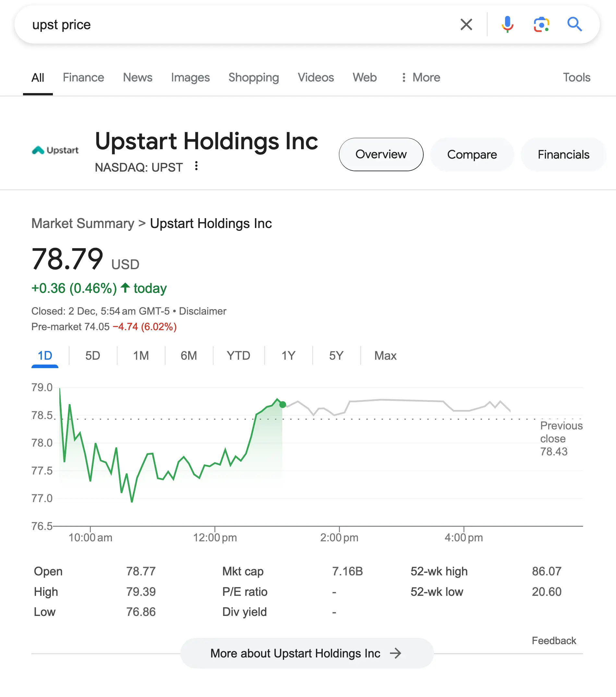This screenshot has width=616, height=697.
Task: Click the Market Summary breadcrumb link
Action: 83,223
